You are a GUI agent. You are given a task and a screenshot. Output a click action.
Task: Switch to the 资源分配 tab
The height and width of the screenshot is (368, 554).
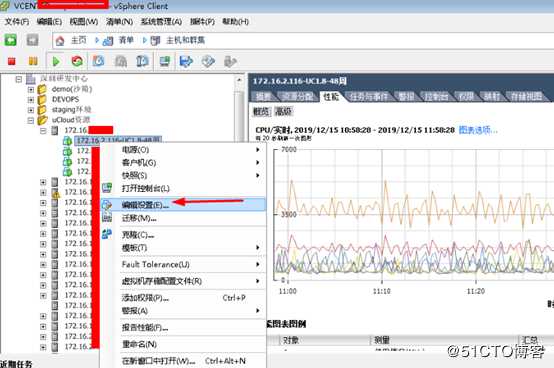[x=297, y=96]
